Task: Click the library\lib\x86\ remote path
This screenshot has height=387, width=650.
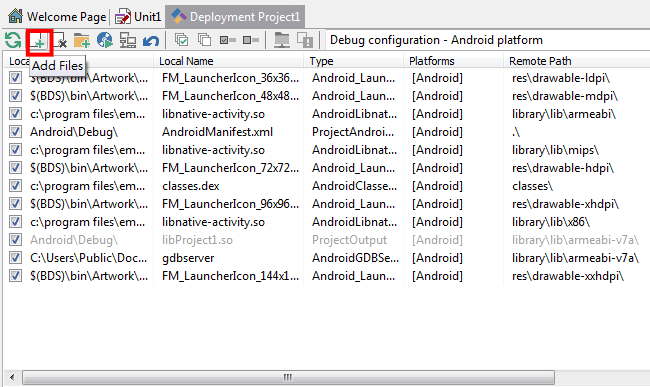Action: click(x=551, y=222)
